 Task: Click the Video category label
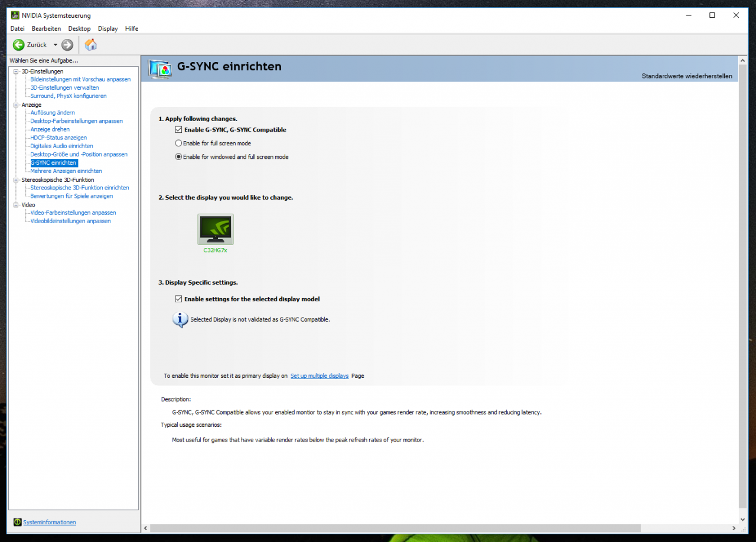click(28, 205)
